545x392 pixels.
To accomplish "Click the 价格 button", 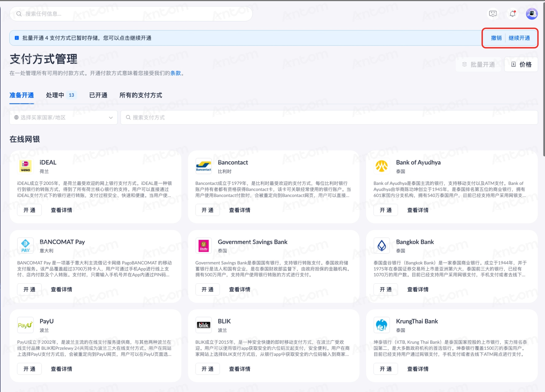I will (x=521, y=64).
